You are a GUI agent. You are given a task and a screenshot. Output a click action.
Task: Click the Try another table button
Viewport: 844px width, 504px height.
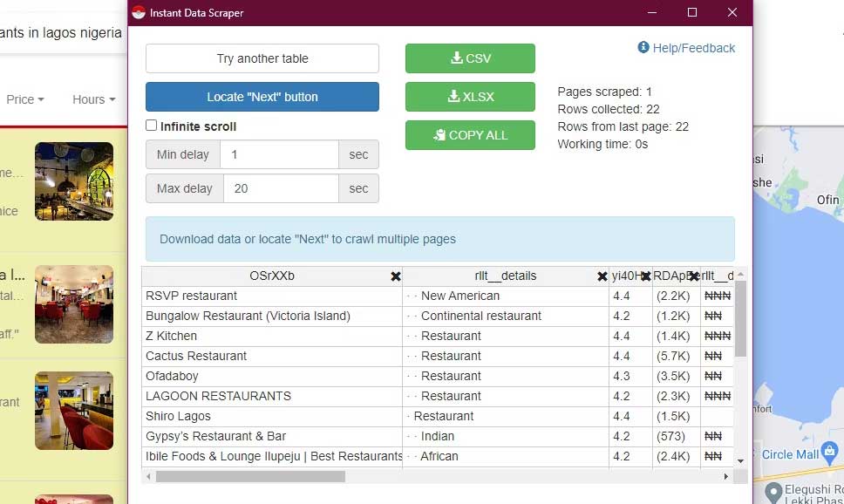tap(262, 58)
